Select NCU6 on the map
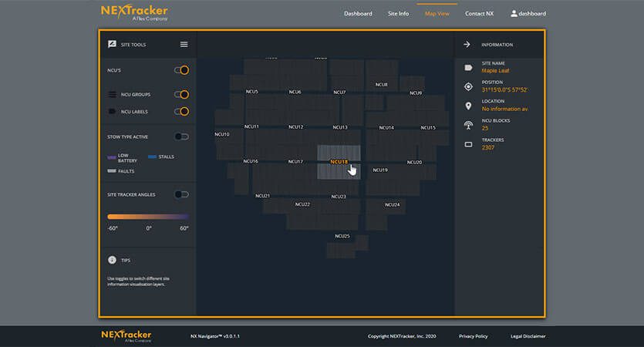The height and width of the screenshot is (347, 644). 295,92
